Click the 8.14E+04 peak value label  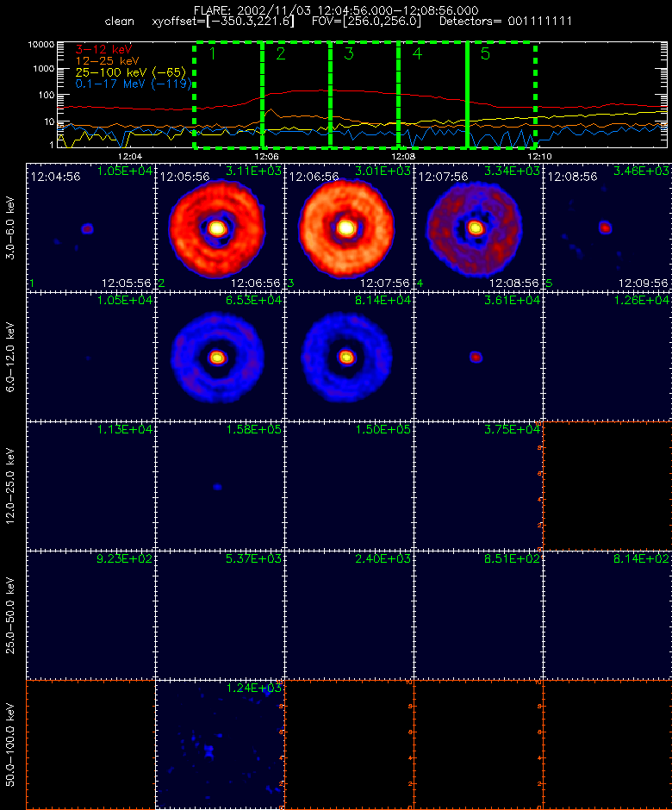383,300
